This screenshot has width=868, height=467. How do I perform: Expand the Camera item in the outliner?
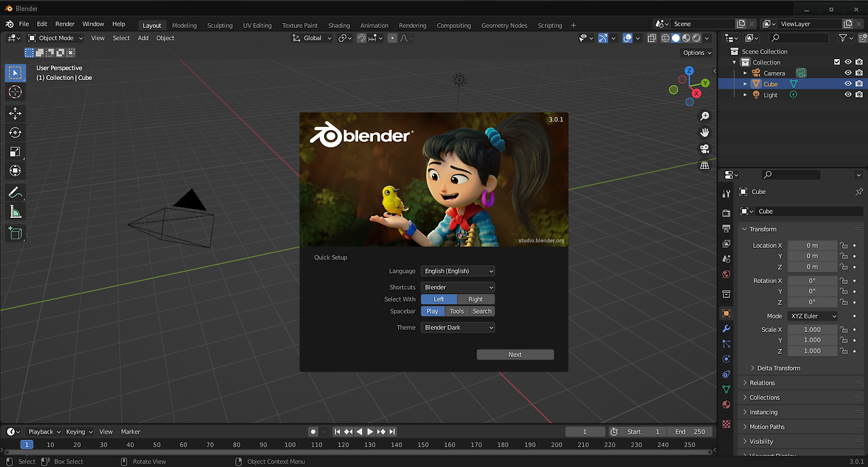(745, 73)
